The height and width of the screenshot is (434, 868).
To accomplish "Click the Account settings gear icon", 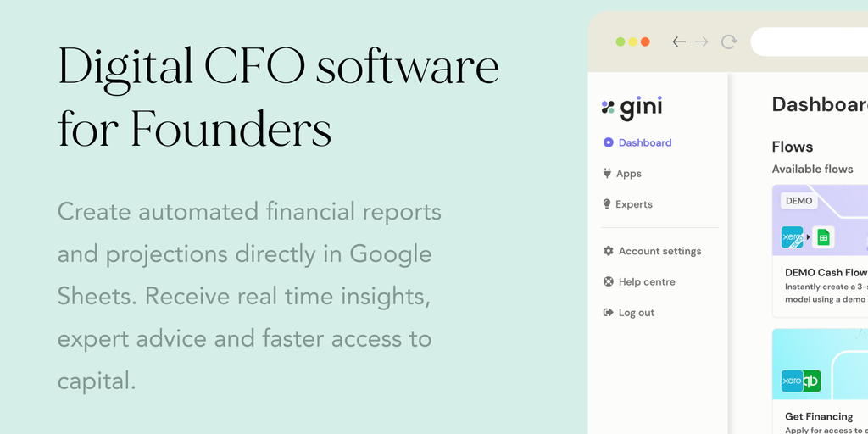I will (x=608, y=251).
